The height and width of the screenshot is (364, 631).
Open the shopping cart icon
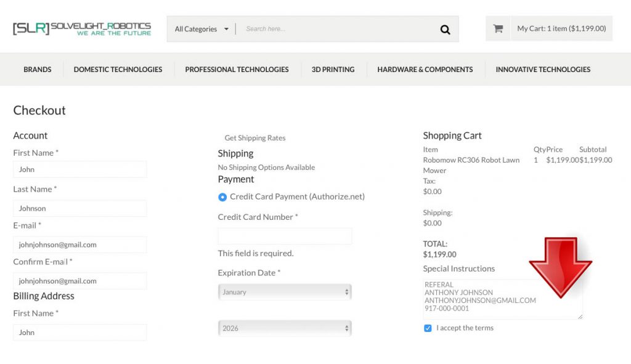(x=498, y=28)
